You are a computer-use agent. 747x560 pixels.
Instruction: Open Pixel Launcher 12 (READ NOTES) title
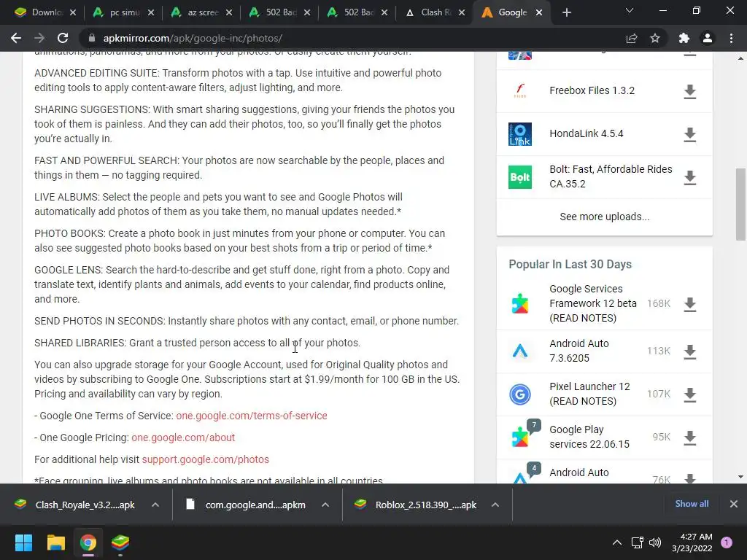[x=589, y=394]
